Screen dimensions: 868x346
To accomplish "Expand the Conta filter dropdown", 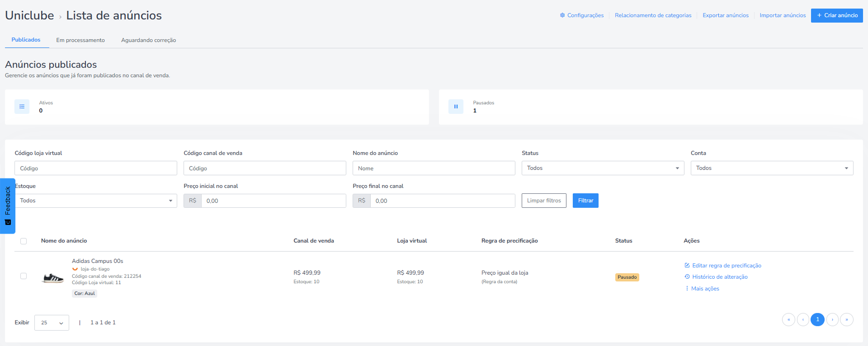I will (x=772, y=168).
